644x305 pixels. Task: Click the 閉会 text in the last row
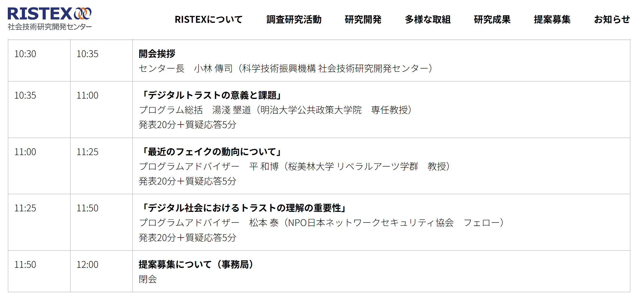148,279
